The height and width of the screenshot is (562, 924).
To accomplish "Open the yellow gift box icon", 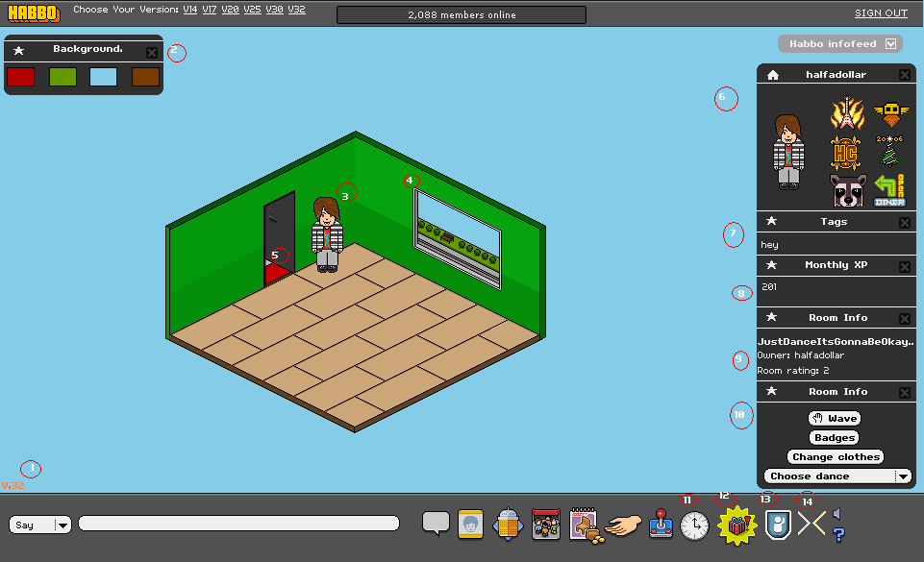I will click(737, 525).
